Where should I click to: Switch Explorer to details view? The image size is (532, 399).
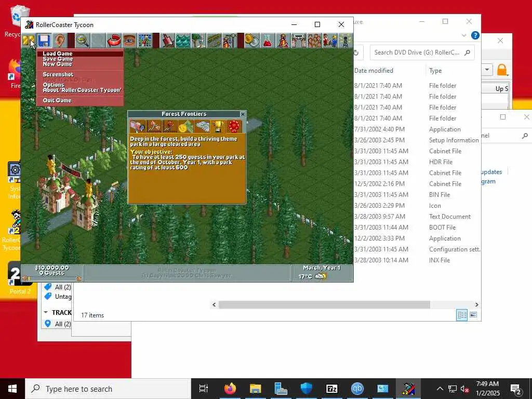462,315
